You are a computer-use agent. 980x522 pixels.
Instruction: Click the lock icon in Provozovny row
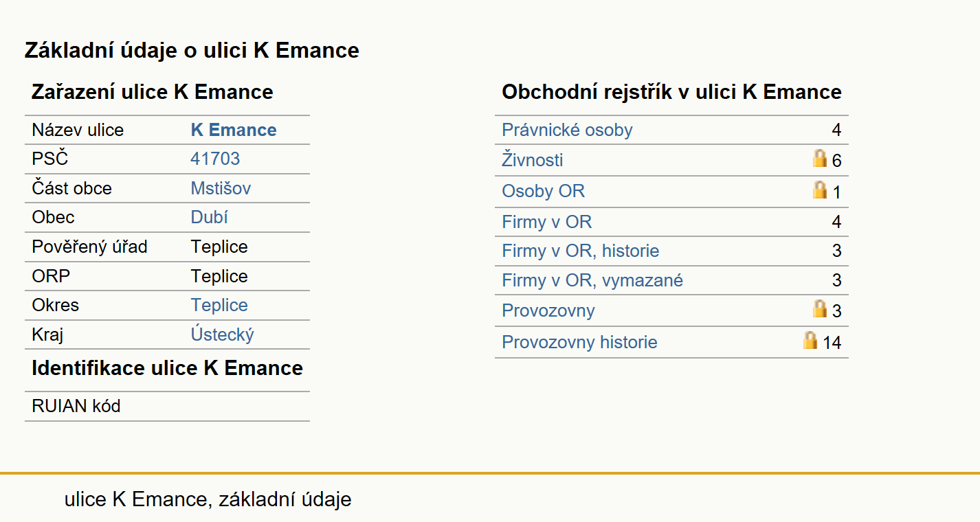click(x=819, y=308)
